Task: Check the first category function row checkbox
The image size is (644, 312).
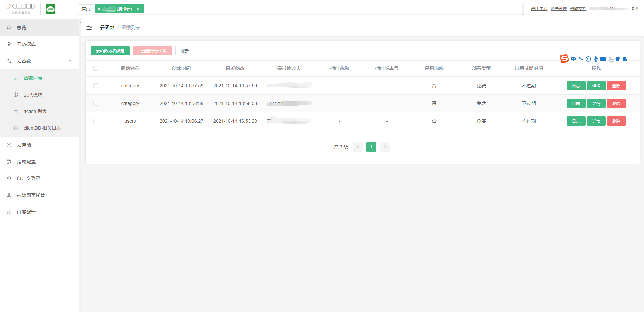Action: [96, 86]
